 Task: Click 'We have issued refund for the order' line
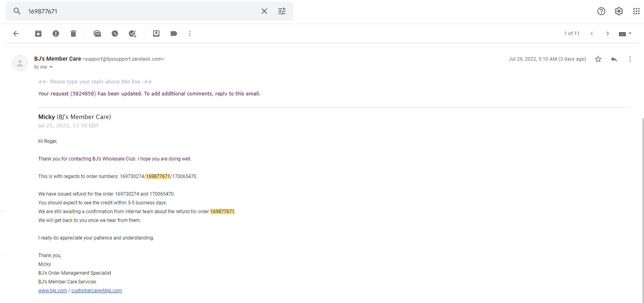tap(106, 194)
